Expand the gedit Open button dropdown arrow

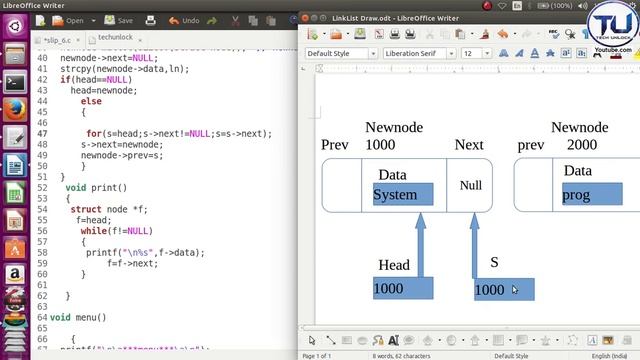(x=93, y=20)
